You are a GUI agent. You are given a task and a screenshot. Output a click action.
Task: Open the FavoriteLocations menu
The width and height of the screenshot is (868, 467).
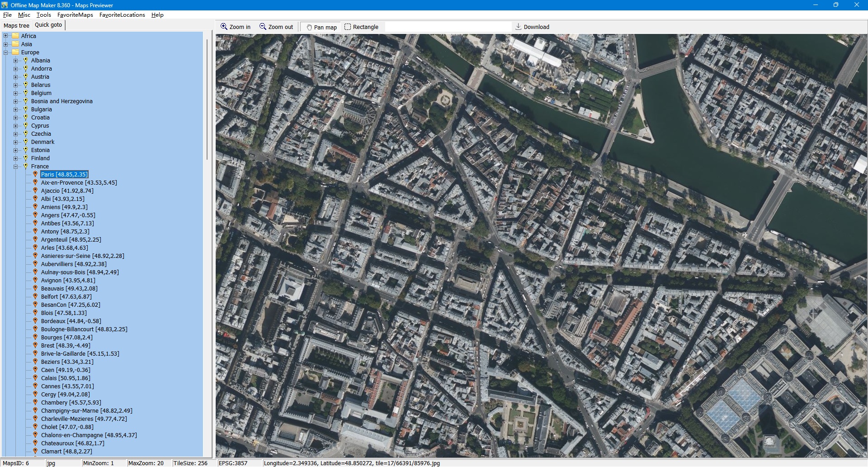point(122,14)
